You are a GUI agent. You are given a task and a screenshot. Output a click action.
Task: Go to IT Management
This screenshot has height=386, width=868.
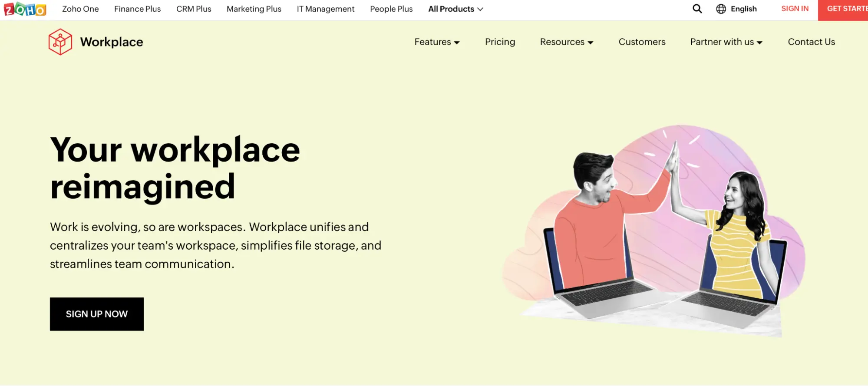click(x=325, y=9)
